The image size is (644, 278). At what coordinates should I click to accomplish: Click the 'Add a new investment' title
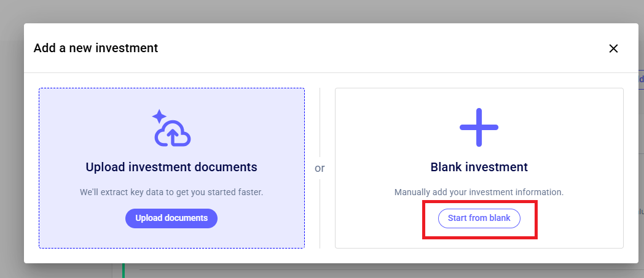tap(96, 48)
